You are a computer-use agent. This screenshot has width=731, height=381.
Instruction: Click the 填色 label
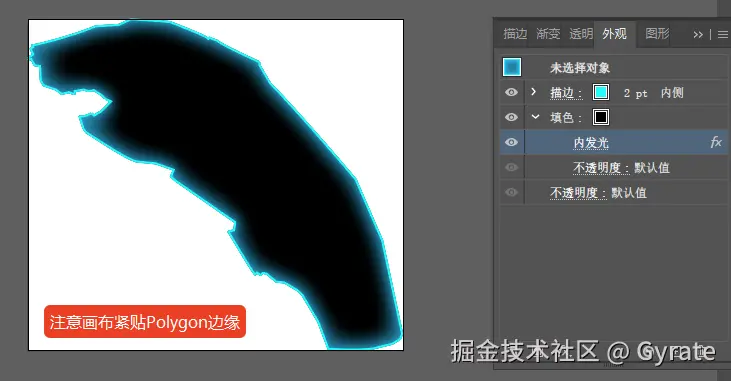point(565,118)
